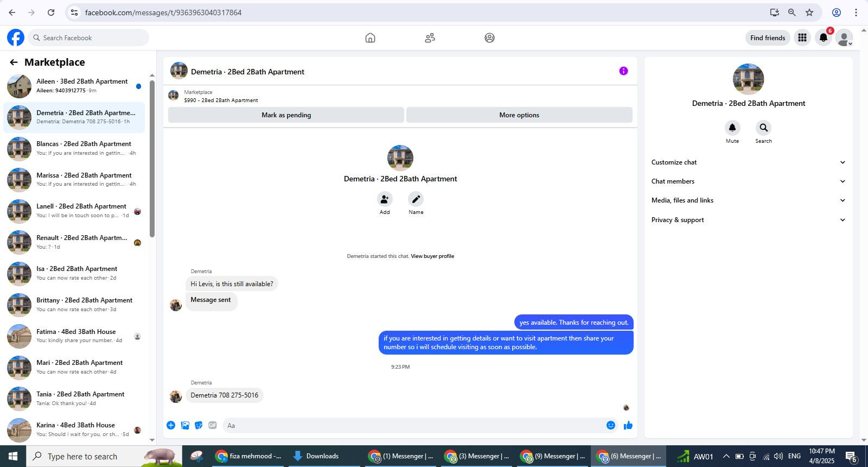Open purple conversation information icon
Viewport: 868px width, 467px height.
coord(623,71)
